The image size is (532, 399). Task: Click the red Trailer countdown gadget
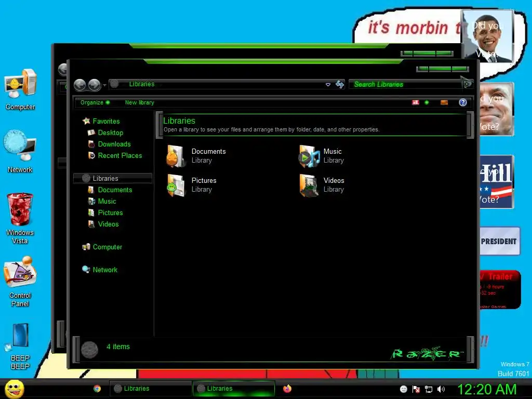[x=500, y=289]
